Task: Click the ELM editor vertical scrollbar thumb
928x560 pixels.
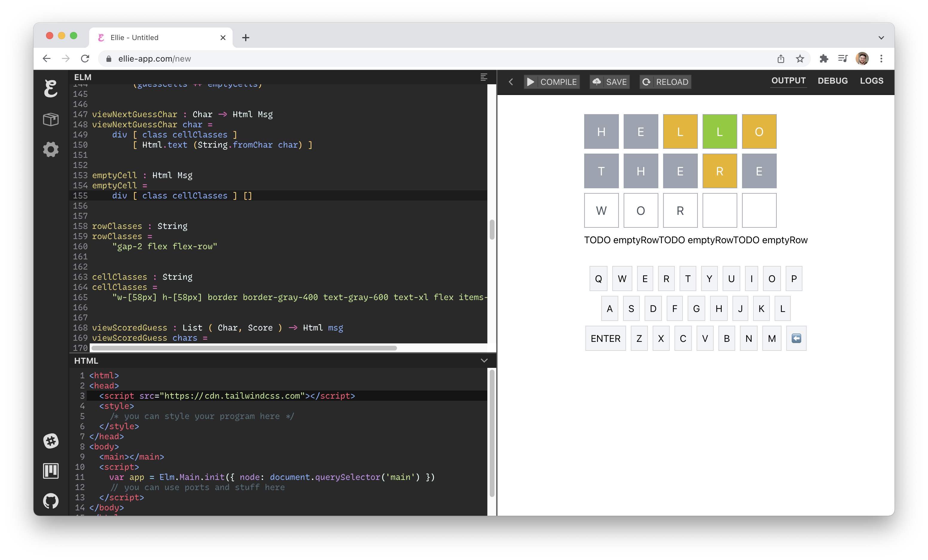Action: click(492, 229)
